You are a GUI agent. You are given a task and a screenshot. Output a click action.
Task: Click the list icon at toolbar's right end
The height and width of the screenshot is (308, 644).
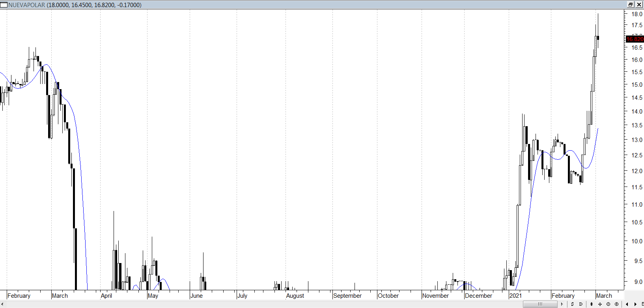pos(642,304)
